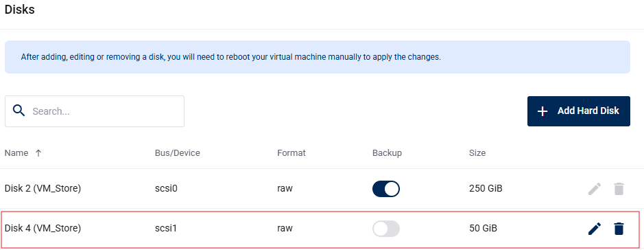
Task: Click the greyed-out pencil icon for Disk 2
Action: [595, 189]
